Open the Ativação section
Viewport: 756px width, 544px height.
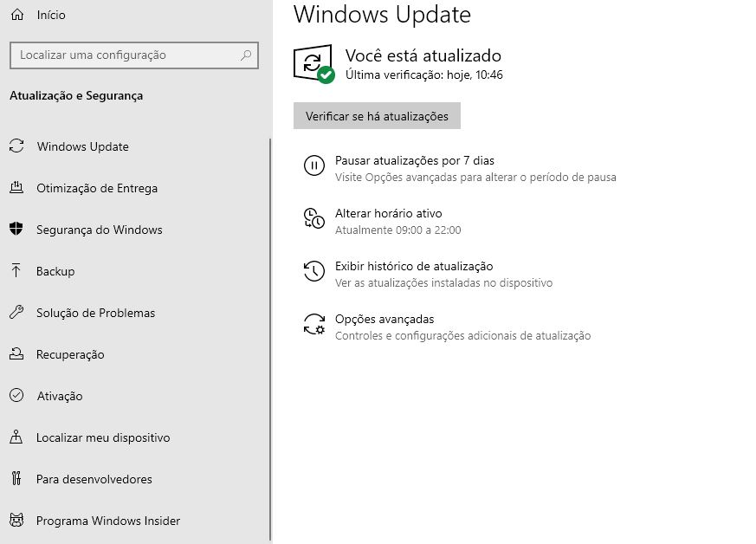(x=60, y=396)
